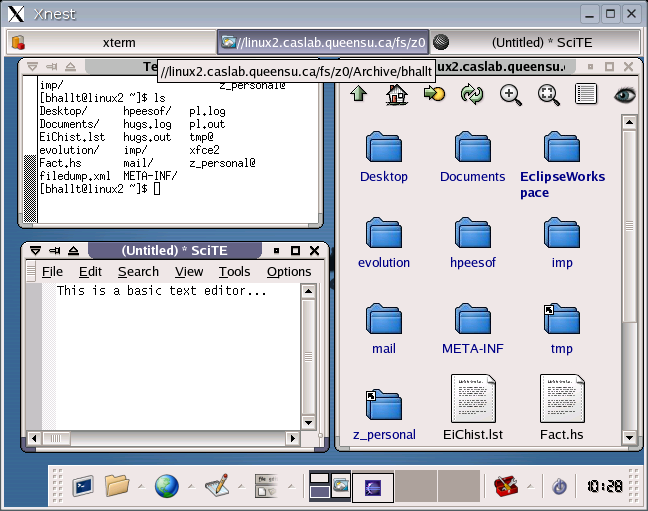Open SciTE window menu triangle

pos(35,250)
